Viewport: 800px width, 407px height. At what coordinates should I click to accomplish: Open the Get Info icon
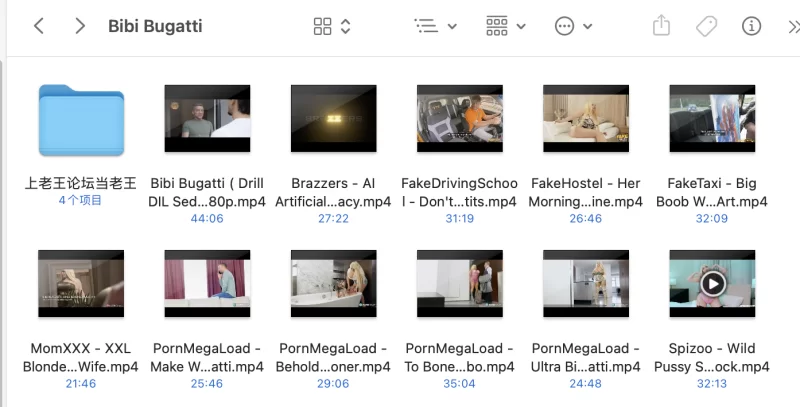[x=752, y=26]
